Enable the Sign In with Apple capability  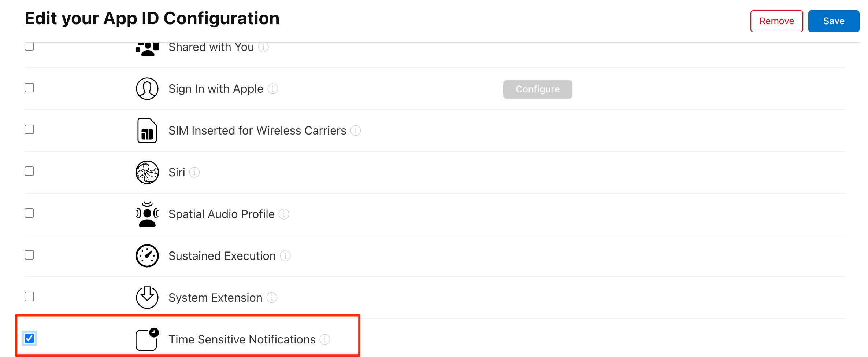pyautogui.click(x=29, y=87)
